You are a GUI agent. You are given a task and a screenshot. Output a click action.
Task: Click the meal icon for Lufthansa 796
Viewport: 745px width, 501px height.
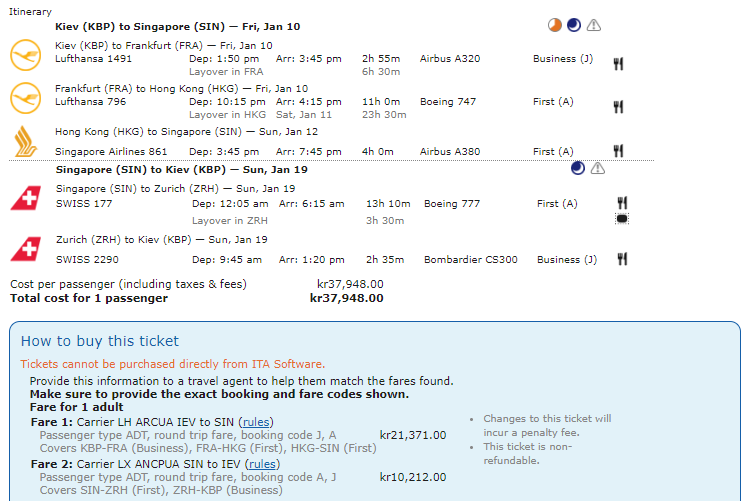[x=619, y=107]
